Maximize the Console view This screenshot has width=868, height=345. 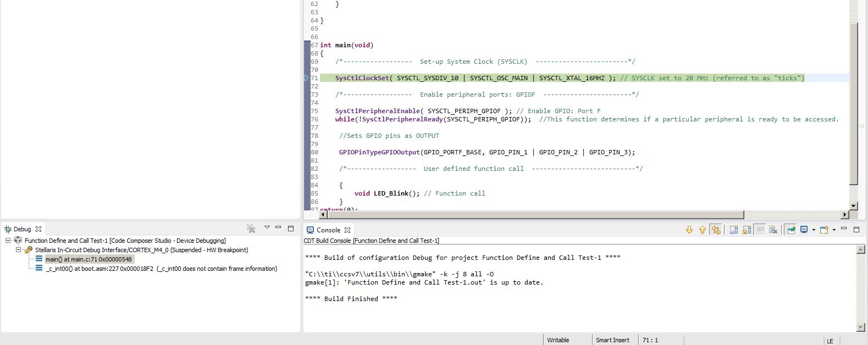856,229
